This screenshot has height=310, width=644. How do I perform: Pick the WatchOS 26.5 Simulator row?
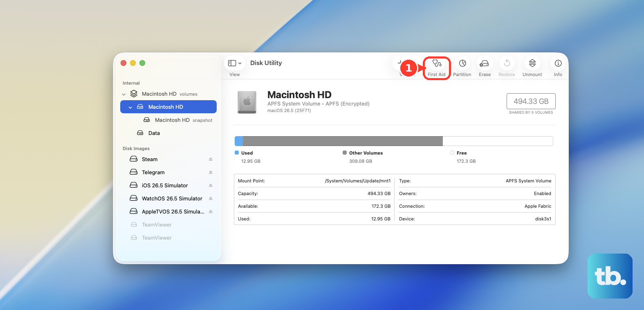pos(168,198)
